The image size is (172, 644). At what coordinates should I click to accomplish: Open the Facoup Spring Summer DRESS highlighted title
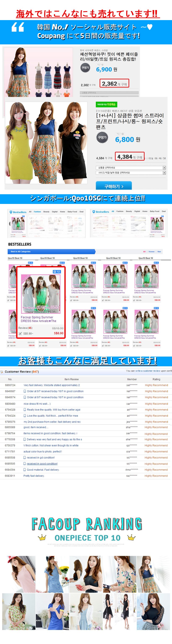click(38, 319)
